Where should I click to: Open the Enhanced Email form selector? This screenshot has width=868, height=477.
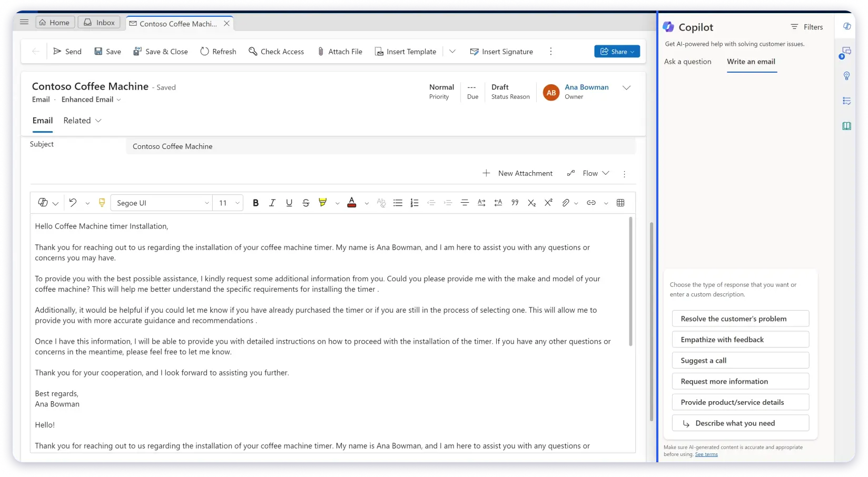click(91, 100)
